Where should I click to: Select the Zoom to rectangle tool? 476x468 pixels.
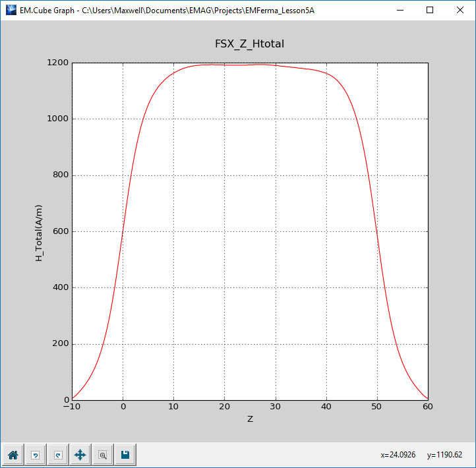tap(102, 455)
